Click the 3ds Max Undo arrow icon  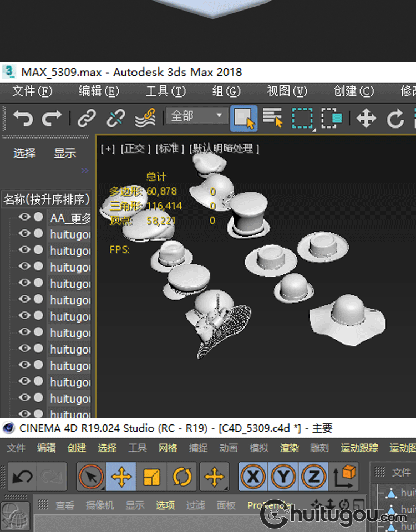(23, 119)
